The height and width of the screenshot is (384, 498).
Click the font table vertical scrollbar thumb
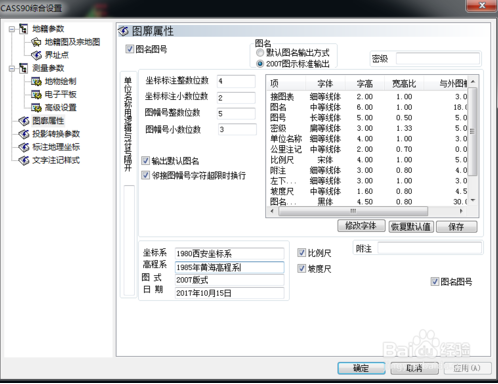pos(473,131)
